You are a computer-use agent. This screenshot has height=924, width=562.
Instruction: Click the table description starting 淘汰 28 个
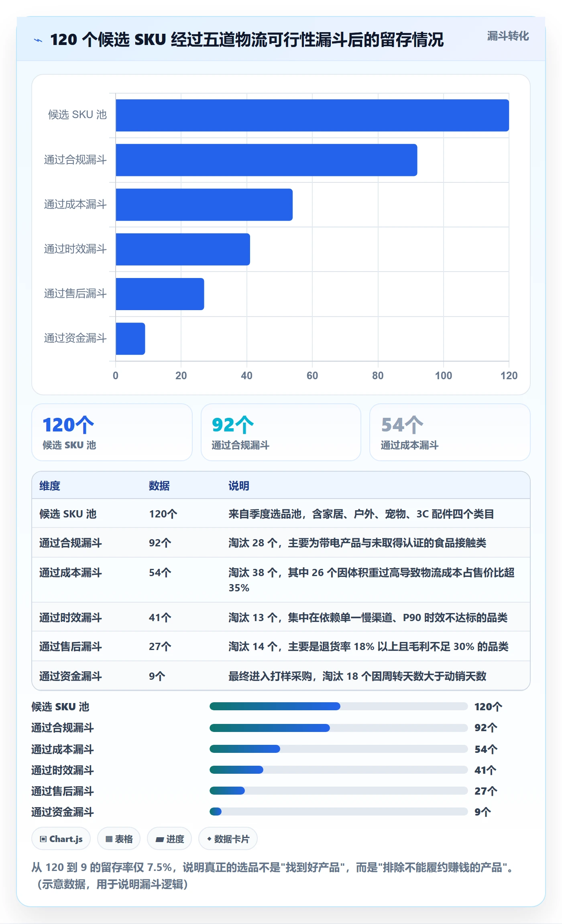point(357,543)
